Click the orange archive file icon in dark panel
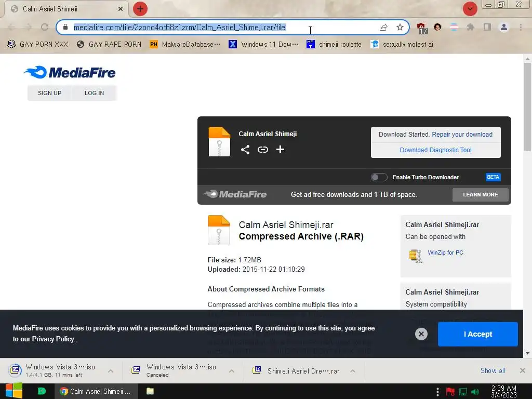The image size is (532, 399). point(219,141)
